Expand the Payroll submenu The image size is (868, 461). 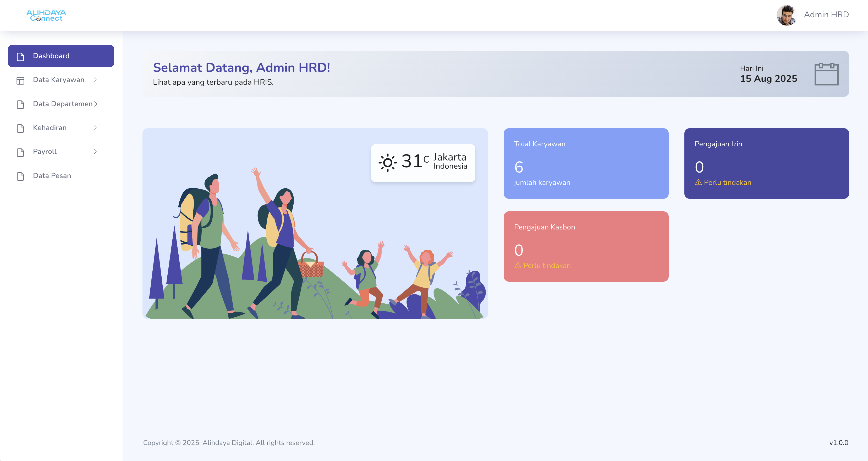tap(96, 152)
